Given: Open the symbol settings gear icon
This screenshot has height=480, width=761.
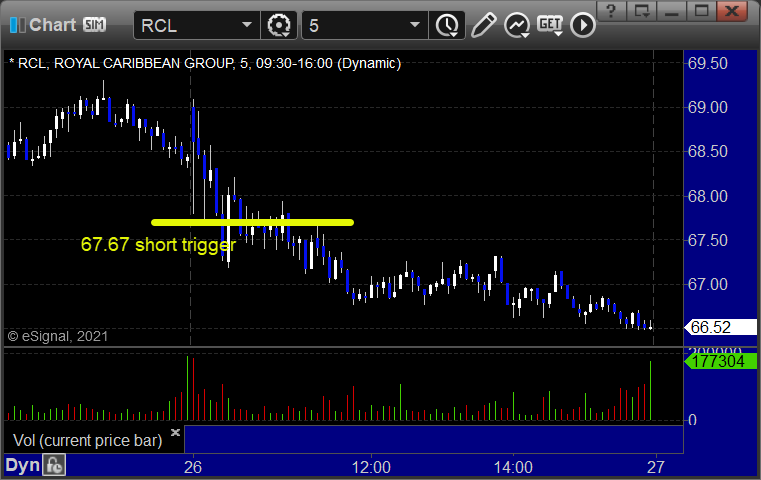Looking at the screenshot, I should pyautogui.click(x=279, y=25).
